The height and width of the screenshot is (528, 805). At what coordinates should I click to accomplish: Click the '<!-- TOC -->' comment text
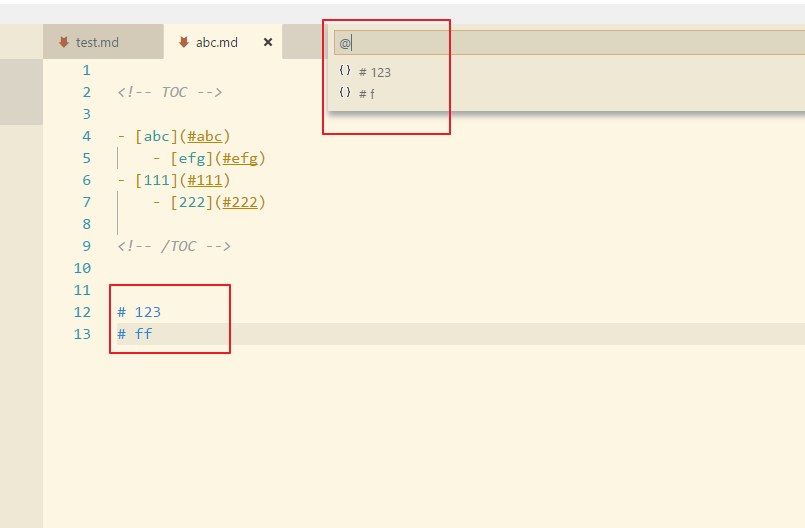coord(169,92)
